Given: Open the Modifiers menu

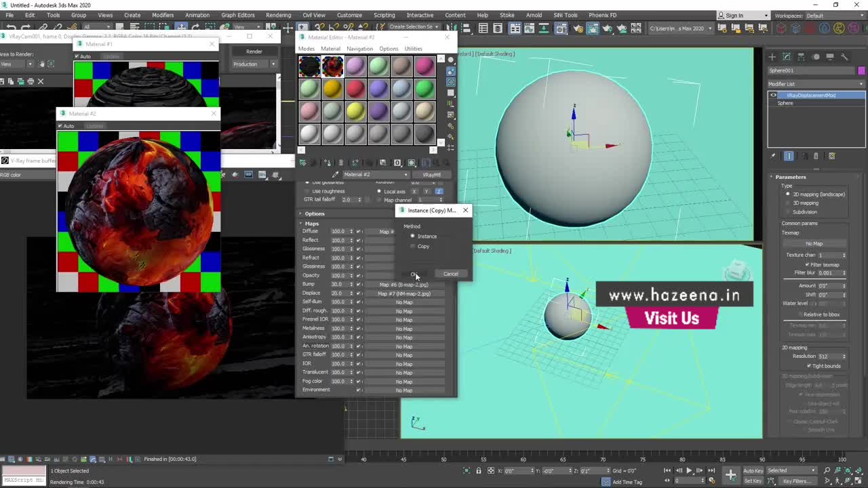Looking at the screenshot, I should tap(163, 15).
